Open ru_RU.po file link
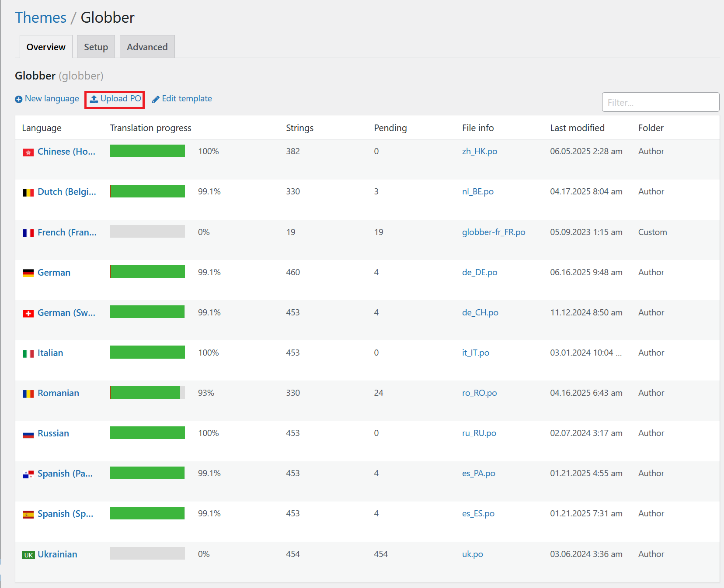Screen dimensions: 724x588 (x=479, y=433)
